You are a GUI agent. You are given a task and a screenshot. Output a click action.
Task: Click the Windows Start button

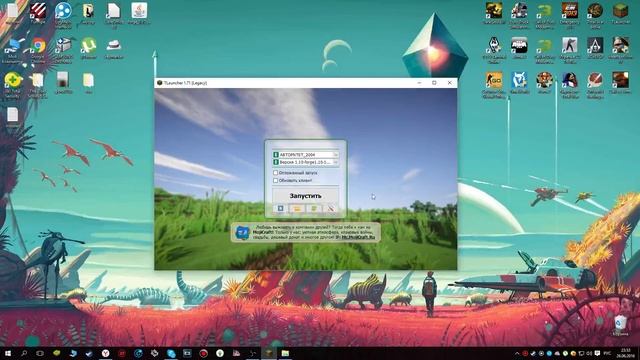pyautogui.click(x=8, y=353)
